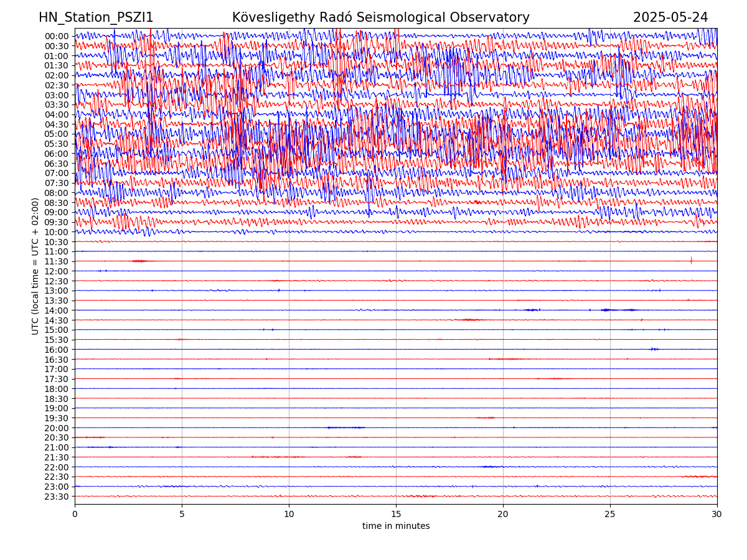This screenshot has height=560, width=747.
Task: Click the red spike near minute 29 on the 11:30 trace
Action: pyautogui.click(x=691, y=260)
